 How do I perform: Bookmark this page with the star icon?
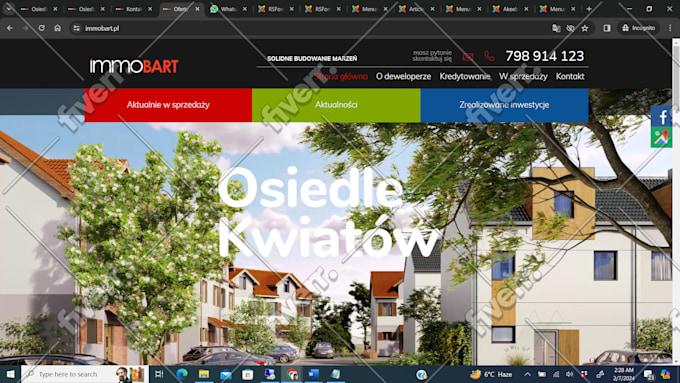pos(585,28)
